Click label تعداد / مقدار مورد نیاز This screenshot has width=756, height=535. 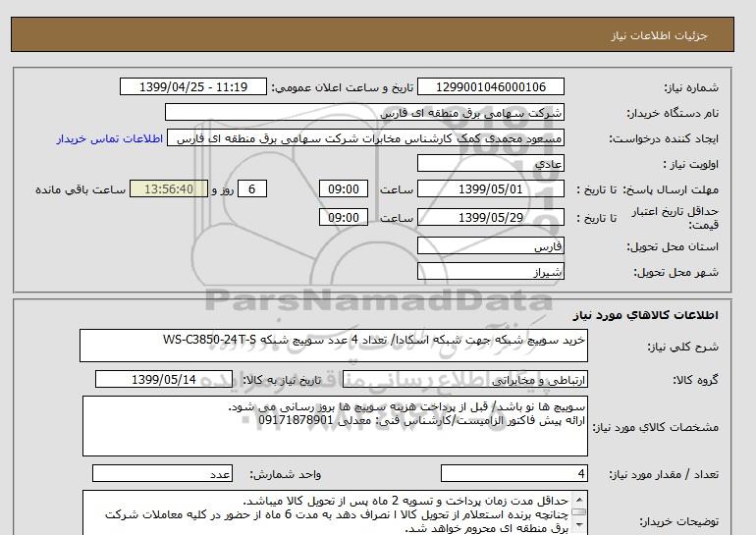point(664,475)
